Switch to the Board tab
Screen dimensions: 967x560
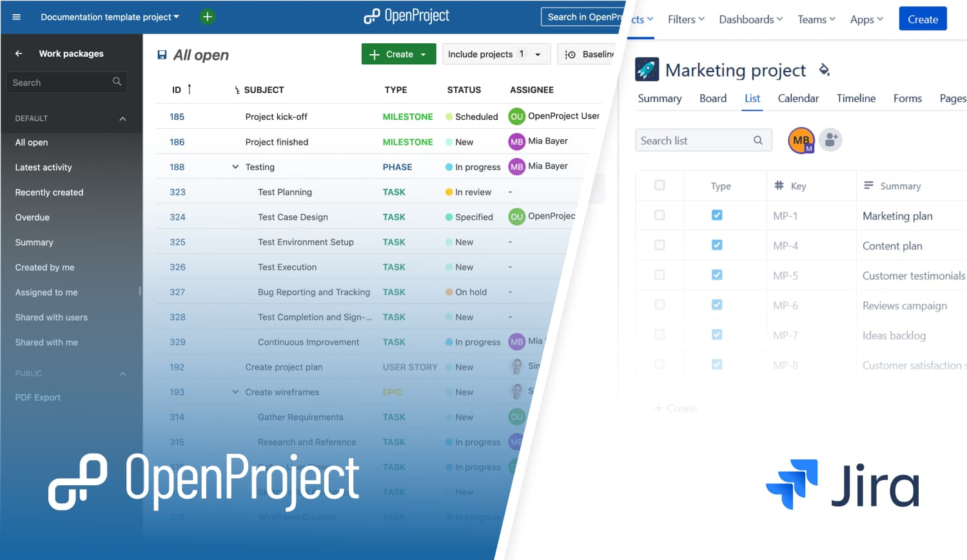point(712,99)
